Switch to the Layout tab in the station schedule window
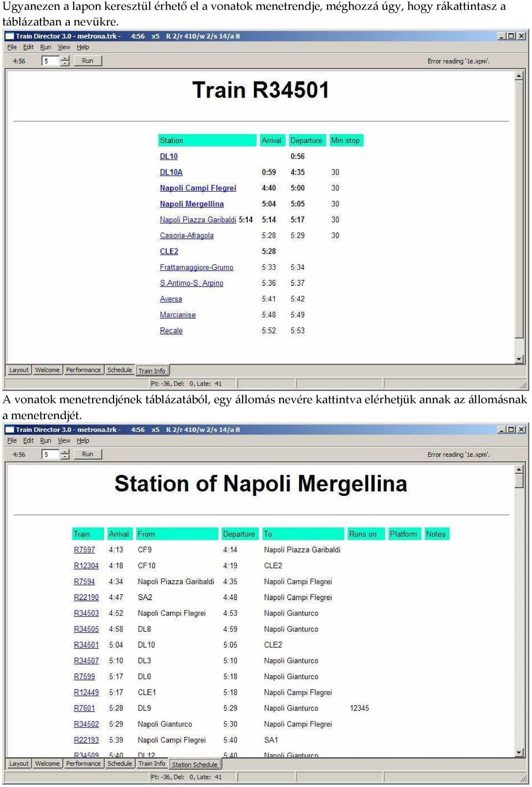 pos(19,764)
